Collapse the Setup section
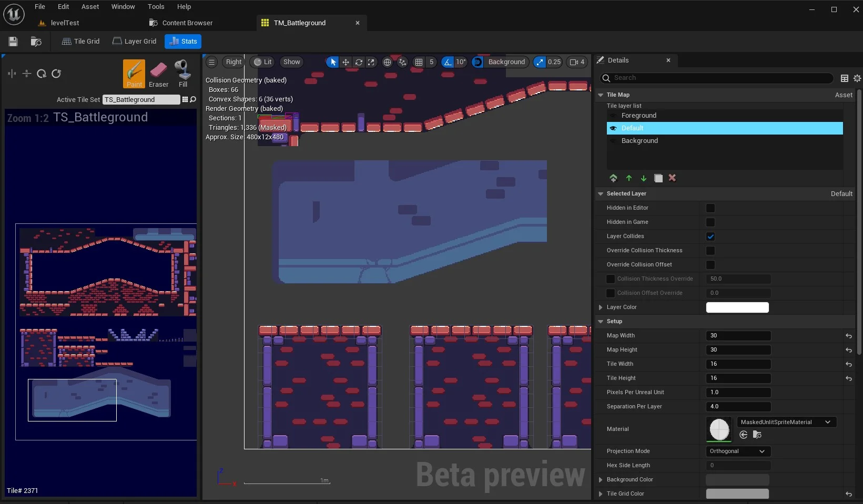This screenshot has height=504, width=863. pyautogui.click(x=601, y=322)
